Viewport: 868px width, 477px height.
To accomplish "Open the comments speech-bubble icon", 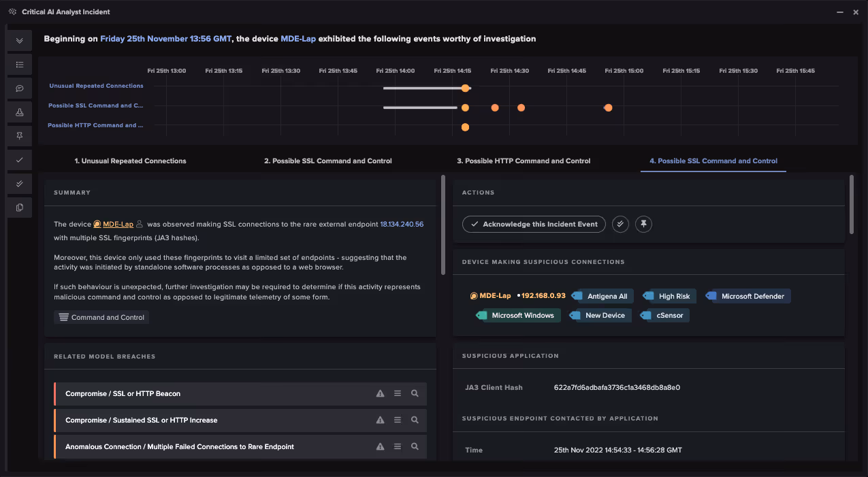I will point(20,88).
